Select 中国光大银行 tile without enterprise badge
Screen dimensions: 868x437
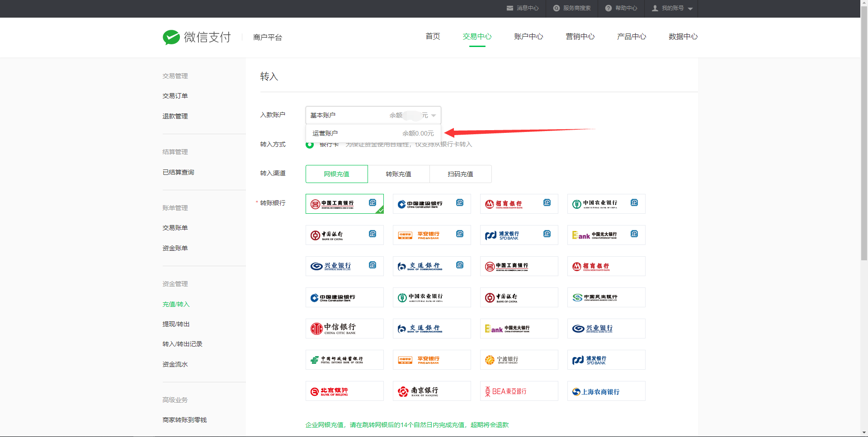[x=519, y=329]
